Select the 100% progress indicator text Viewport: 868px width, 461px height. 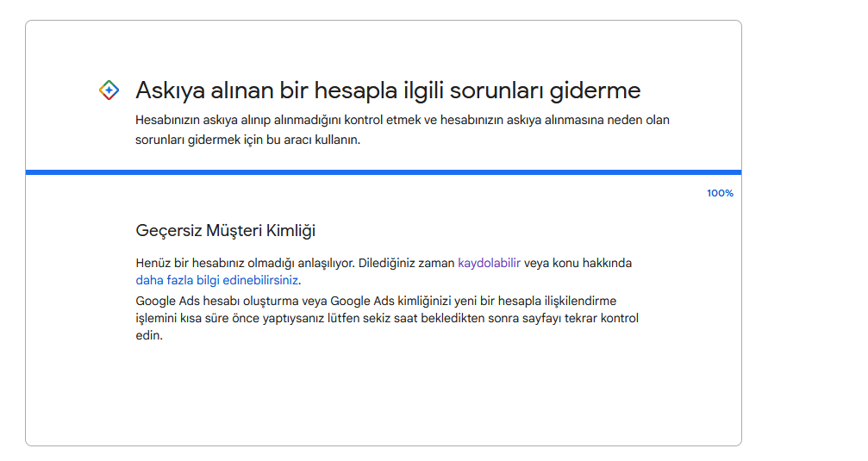pyautogui.click(x=720, y=193)
